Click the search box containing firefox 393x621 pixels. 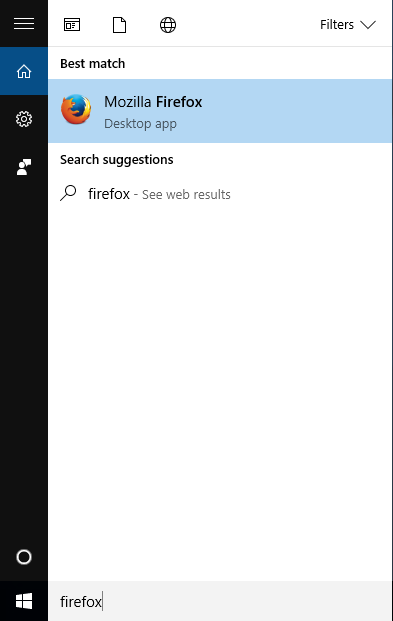(220, 601)
